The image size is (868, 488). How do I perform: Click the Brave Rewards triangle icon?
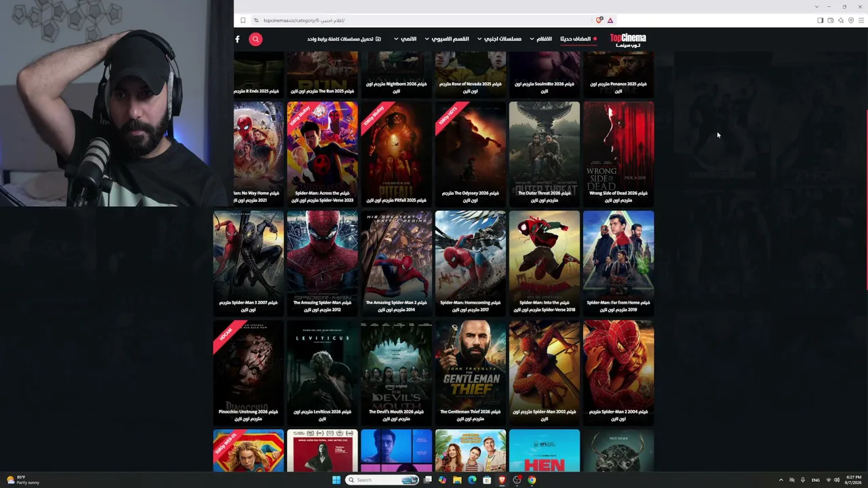(610, 20)
